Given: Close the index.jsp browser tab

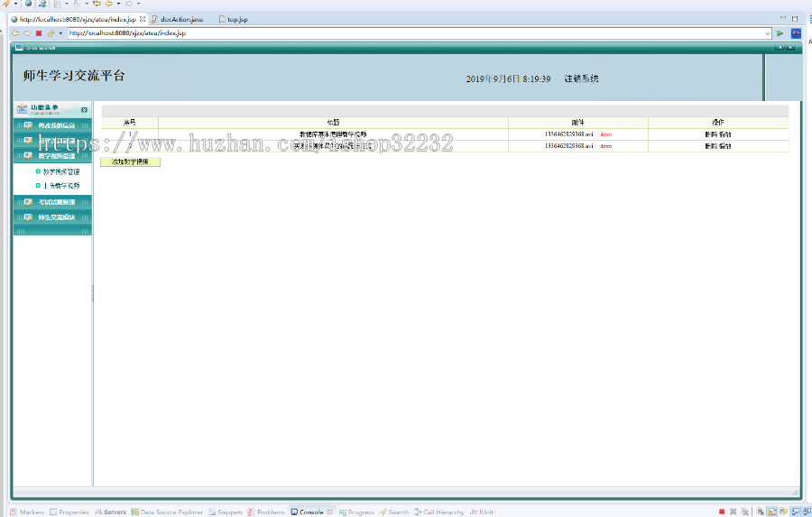Looking at the screenshot, I should (143, 19).
